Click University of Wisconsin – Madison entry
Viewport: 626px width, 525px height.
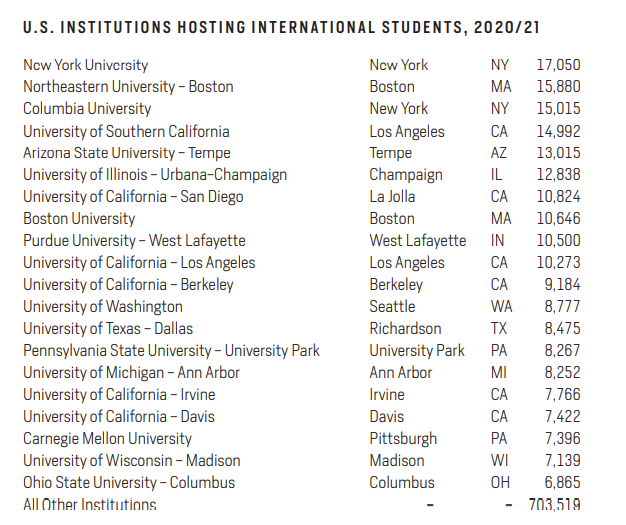131,461
